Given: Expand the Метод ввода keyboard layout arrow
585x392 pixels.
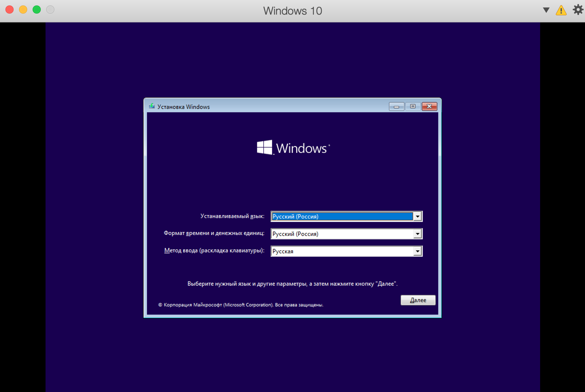Looking at the screenshot, I should (x=418, y=251).
